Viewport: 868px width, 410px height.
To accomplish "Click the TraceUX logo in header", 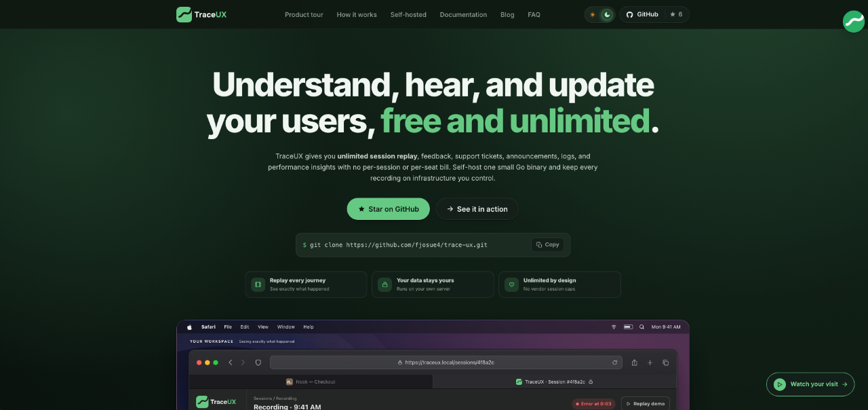I will point(201,14).
